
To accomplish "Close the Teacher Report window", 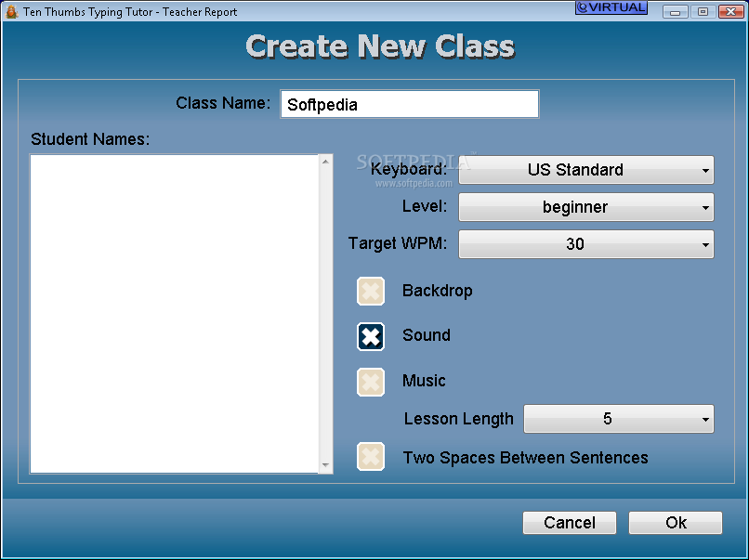I will pos(730,11).
